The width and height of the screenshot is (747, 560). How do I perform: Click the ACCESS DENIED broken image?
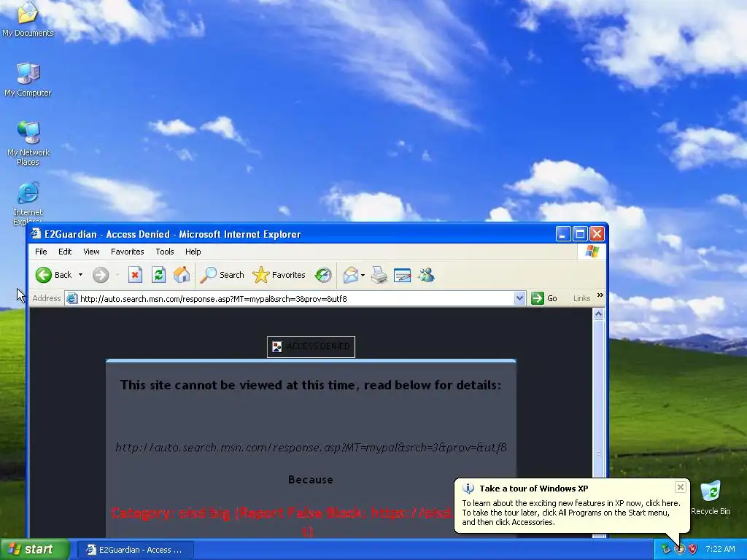point(311,346)
